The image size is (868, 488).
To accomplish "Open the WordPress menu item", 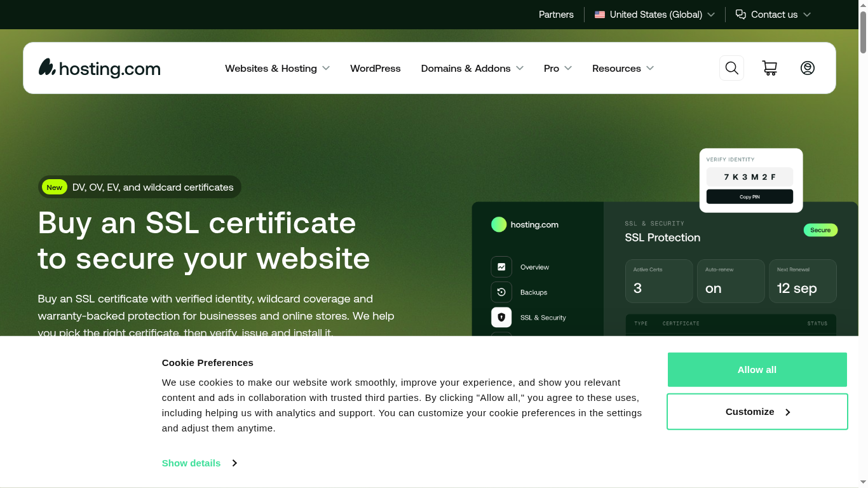I will point(376,68).
